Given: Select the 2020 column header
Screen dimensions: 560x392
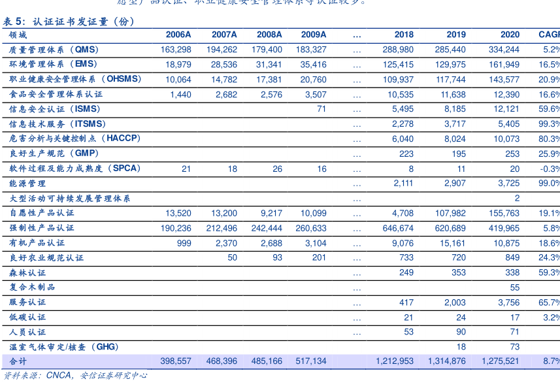Looking at the screenshot, I should click(510, 35).
